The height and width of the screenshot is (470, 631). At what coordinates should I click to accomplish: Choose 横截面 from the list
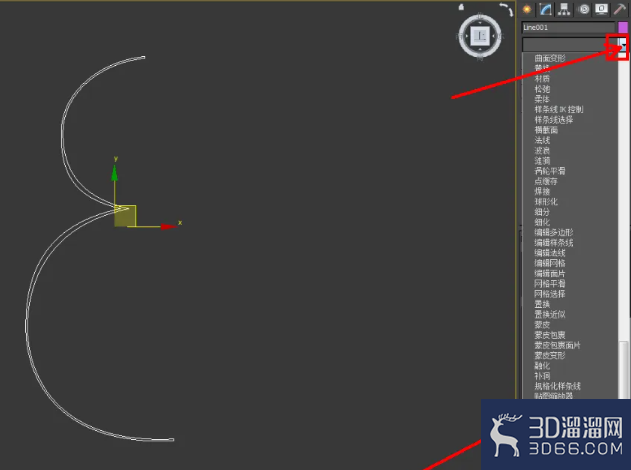tap(546, 130)
